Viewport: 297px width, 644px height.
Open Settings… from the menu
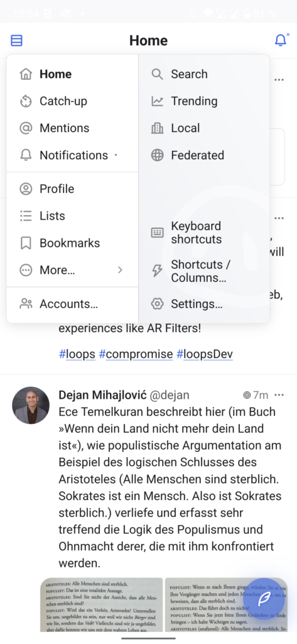coord(204,304)
